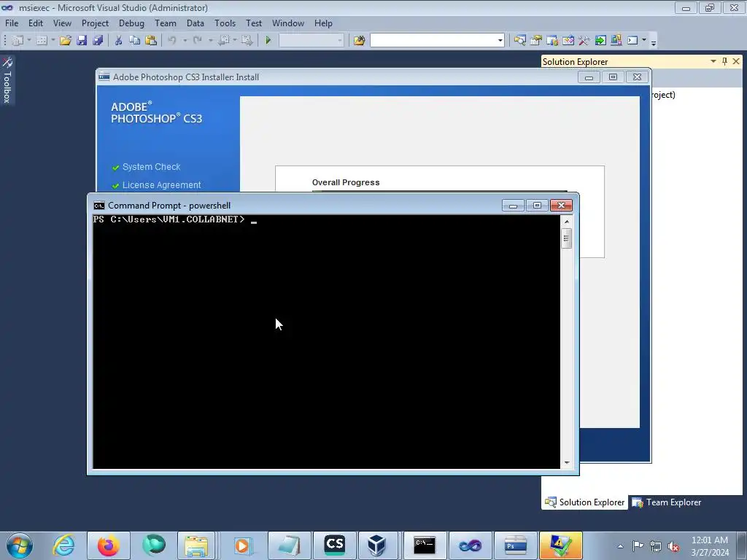Click the Windows Start orb
This screenshot has height=560, width=747.
click(x=20, y=545)
